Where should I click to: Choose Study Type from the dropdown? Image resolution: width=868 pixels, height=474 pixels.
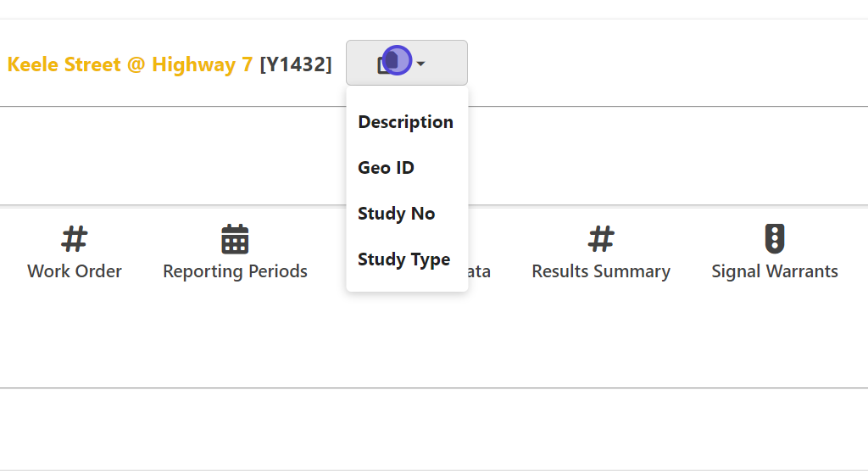[x=403, y=259]
